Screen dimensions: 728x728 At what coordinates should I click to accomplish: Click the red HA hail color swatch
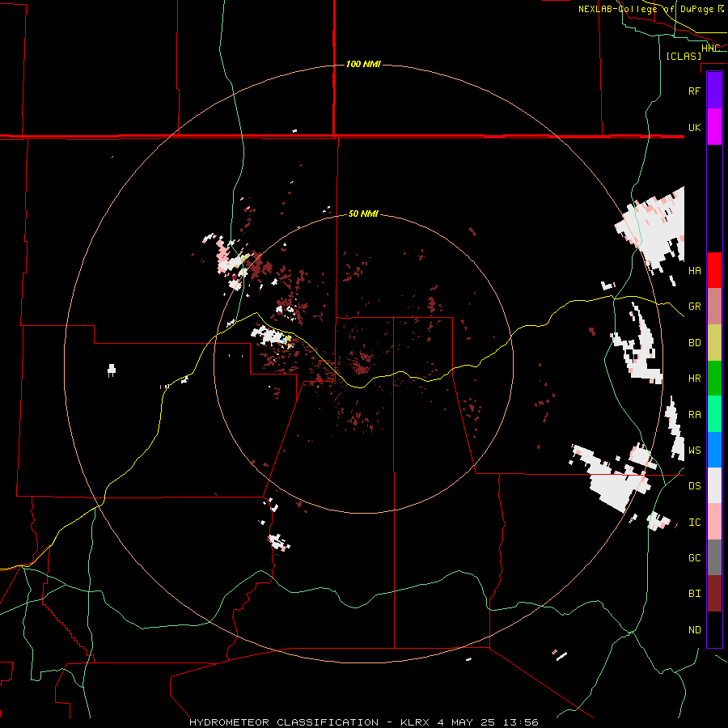tap(714, 270)
